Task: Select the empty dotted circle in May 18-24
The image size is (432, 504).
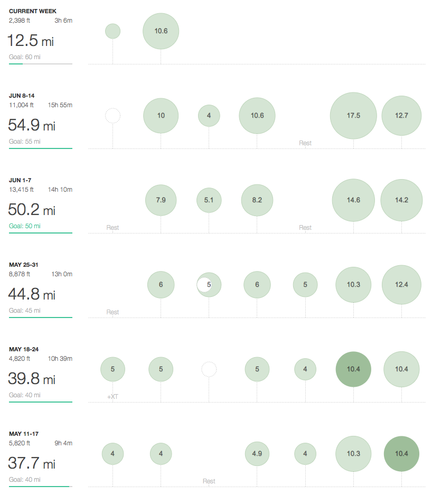Action: click(x=209, y=369)
